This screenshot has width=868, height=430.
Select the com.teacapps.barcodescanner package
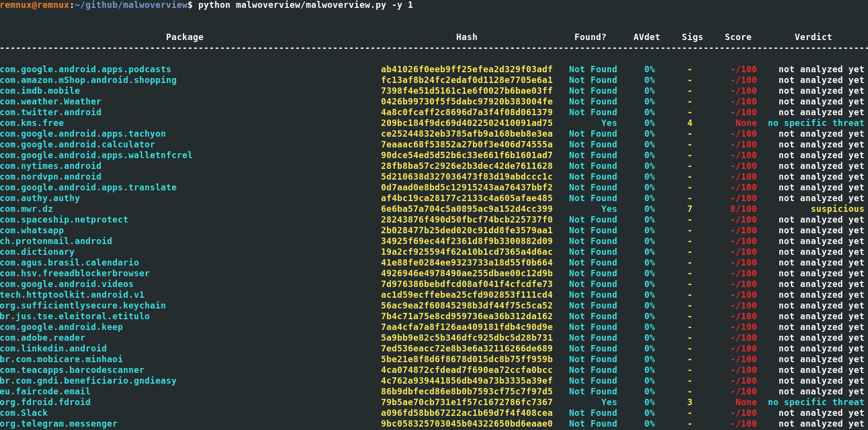point(72,370)
